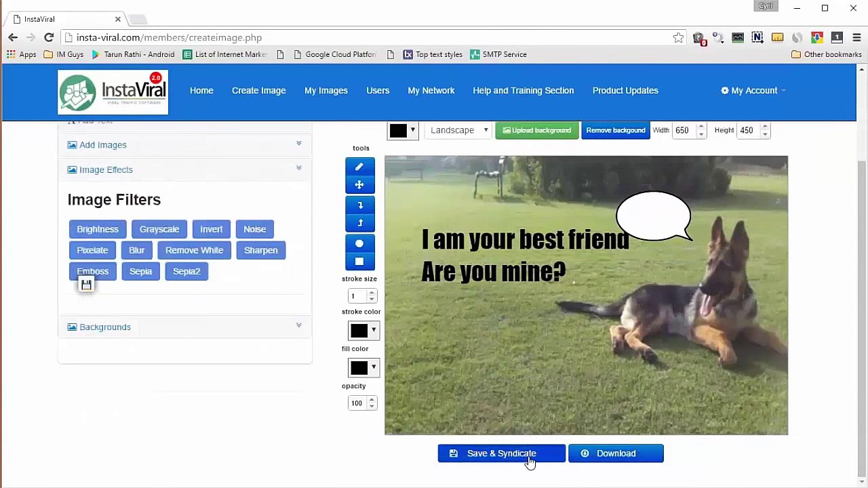Apply the Noise filter
868x488 pixels.
(255, 229)
